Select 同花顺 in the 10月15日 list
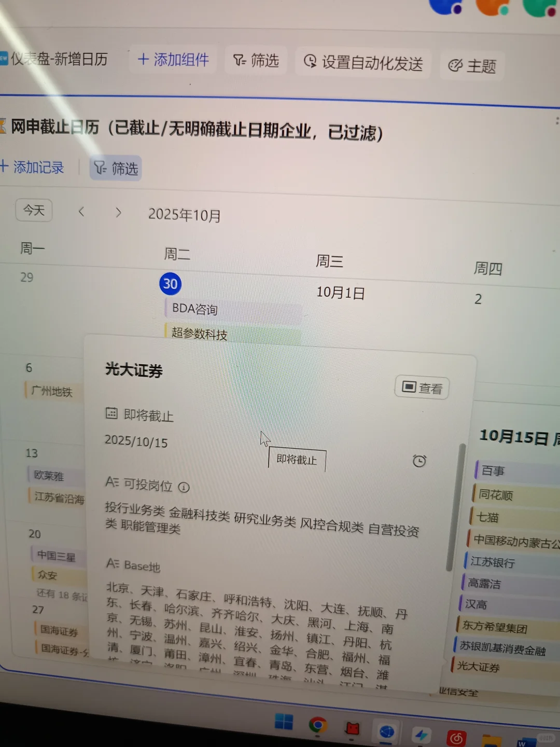This screenshot has width=560, height=747. (x=515, y=495)
